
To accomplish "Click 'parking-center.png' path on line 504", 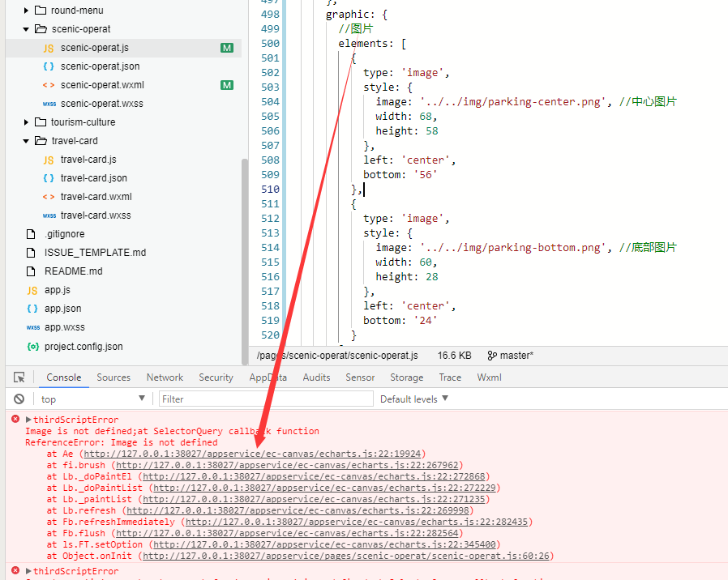I will tap(513, 102).
